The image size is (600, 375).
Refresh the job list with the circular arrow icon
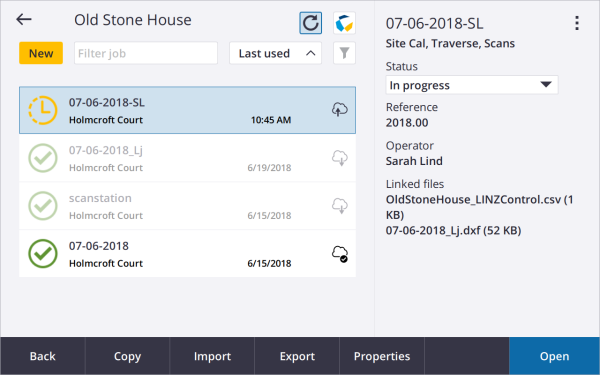(310, 23)
